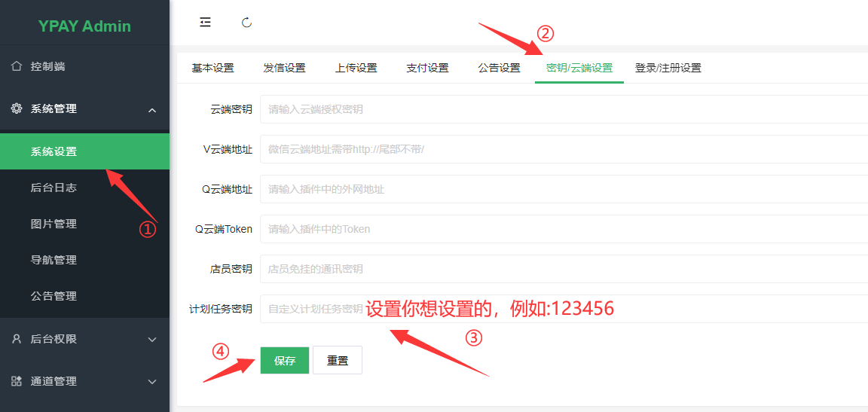Screen dimensions: 868x412
Task: Expand the 通道管理 menu chevron
Action: click(152, 382)
